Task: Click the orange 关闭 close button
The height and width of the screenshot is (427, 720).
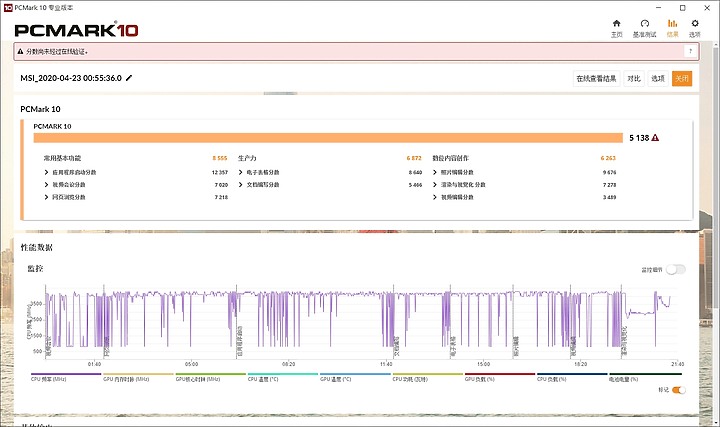Action: click(682, 79)
